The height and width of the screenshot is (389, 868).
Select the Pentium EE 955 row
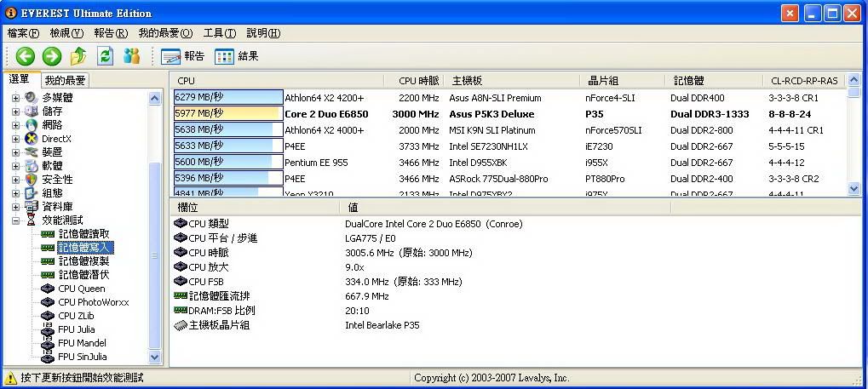(509, 163)
